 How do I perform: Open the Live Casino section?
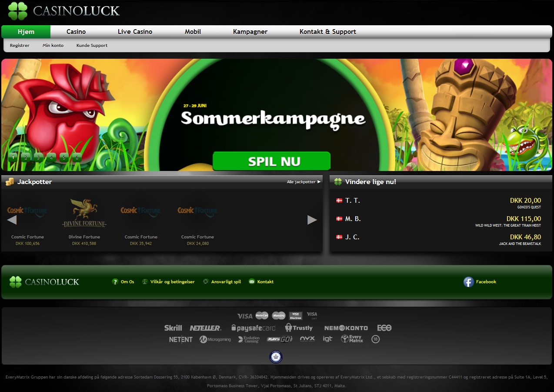135,32
